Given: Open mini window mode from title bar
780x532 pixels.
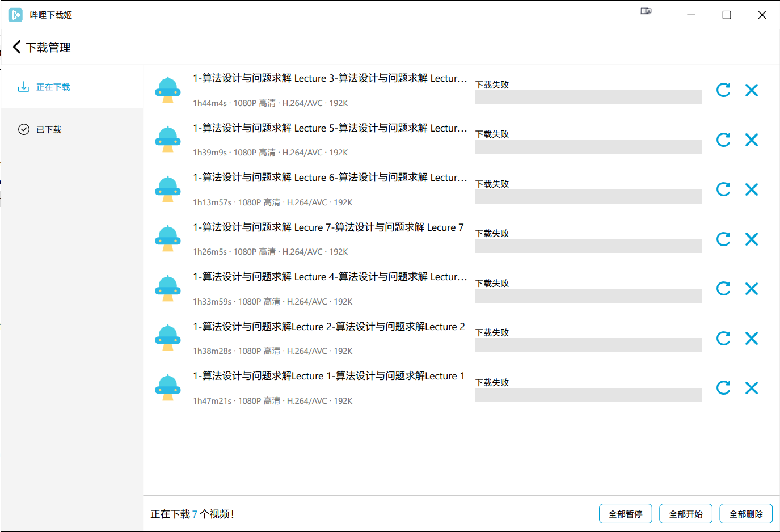Looking at the screenshot, I should click(646, 11).
